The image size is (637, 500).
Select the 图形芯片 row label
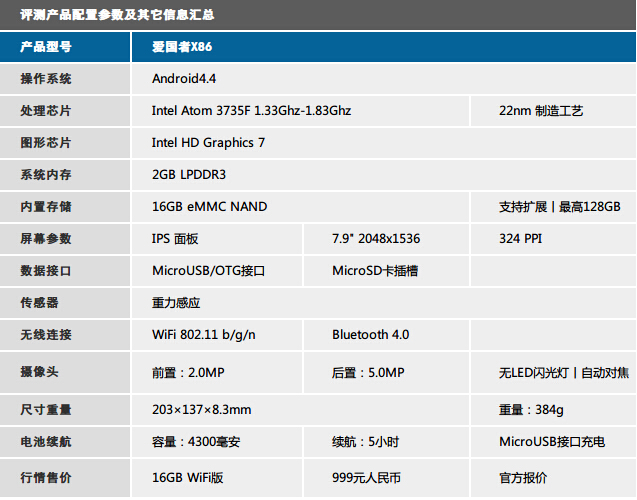coord(46,143)
